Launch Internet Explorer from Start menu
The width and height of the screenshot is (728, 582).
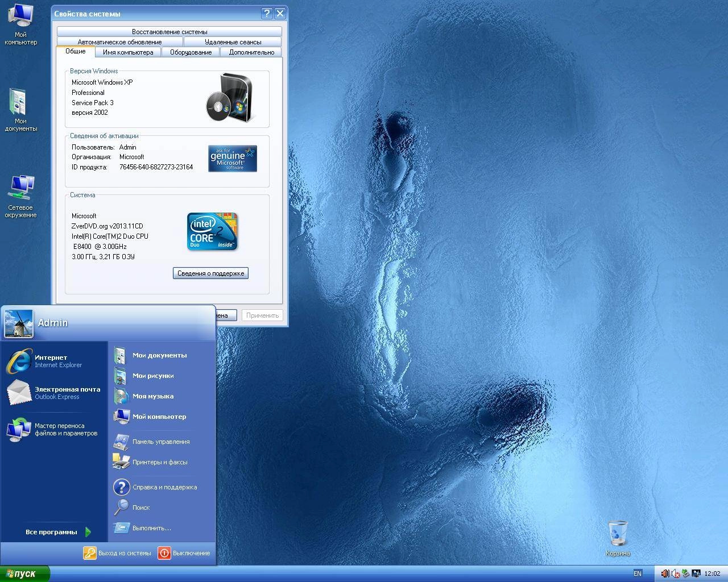pyautogui.click(x=53, y=361)
